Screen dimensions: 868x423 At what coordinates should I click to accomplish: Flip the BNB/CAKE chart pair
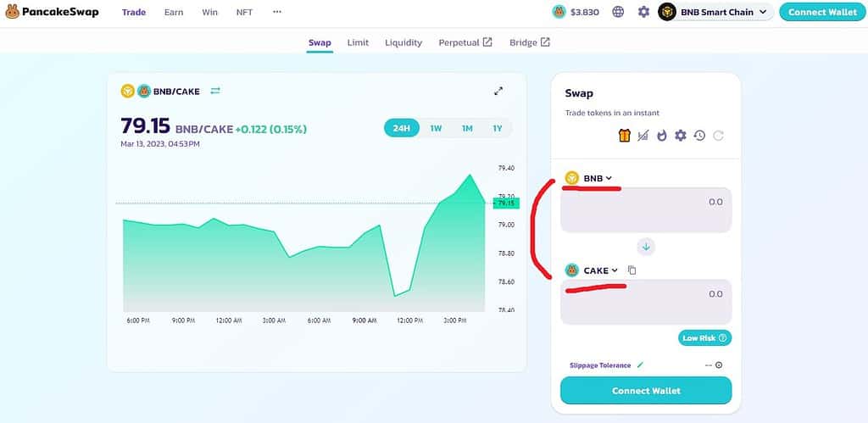[215, 91]
